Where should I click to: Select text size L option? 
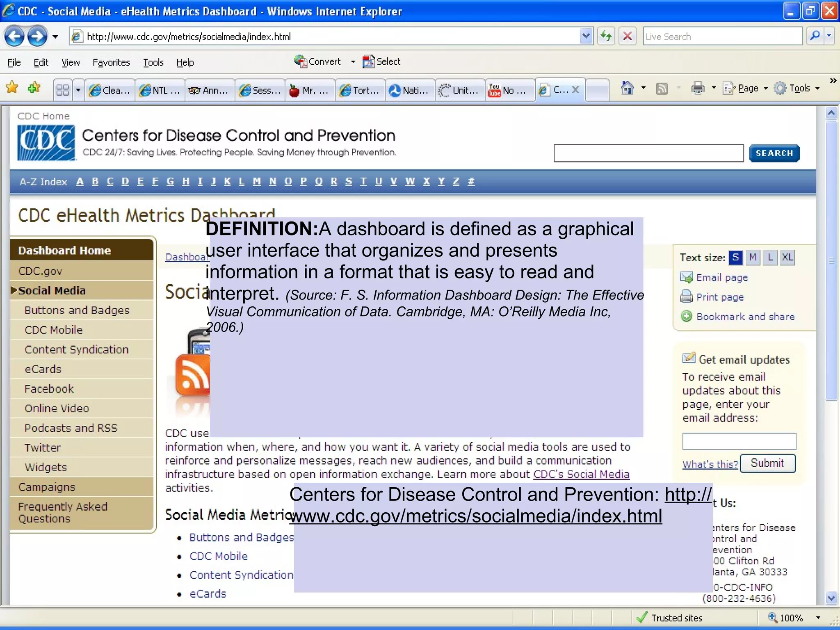pos(770,258)
